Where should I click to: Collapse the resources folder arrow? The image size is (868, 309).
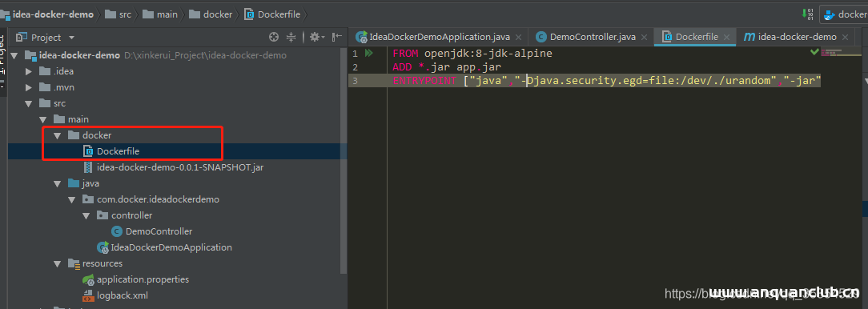coord(58,263)
